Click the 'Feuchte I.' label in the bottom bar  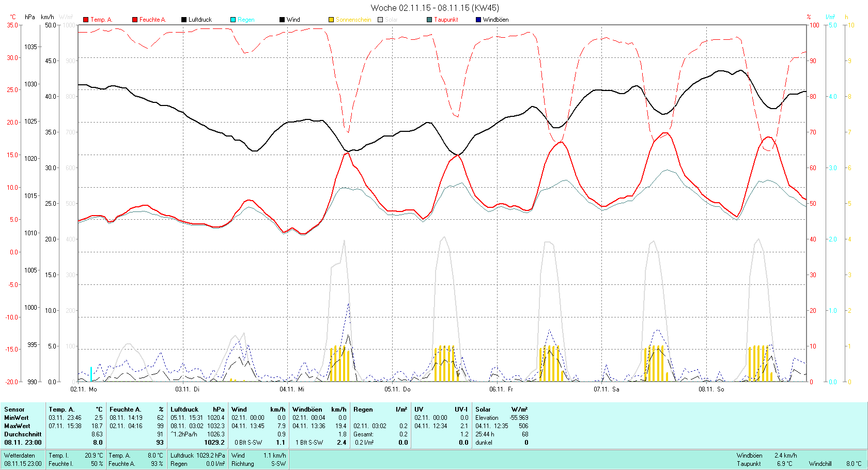tap(61, 464)
